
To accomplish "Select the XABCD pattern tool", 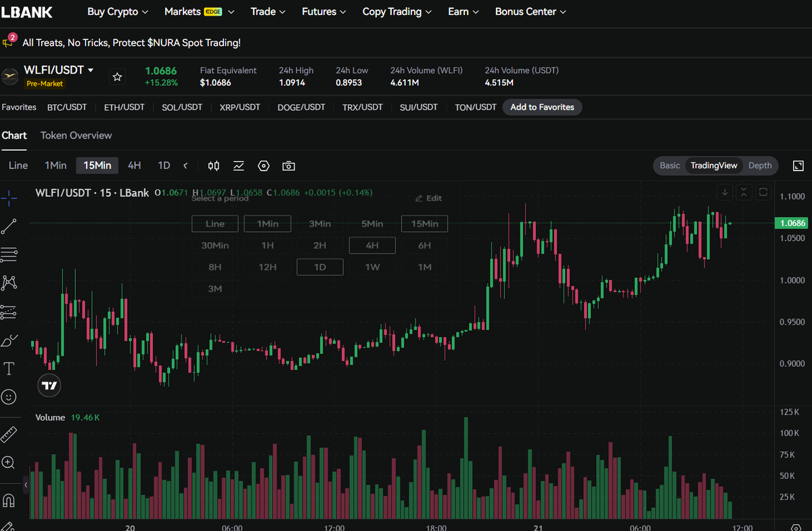I will (x=9, y=283).
